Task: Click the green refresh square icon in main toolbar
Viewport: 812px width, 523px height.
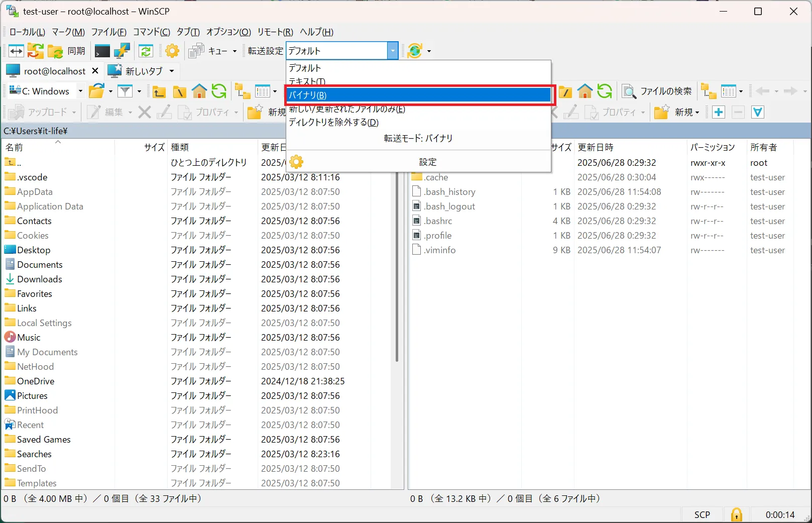Action: (146, 51)
